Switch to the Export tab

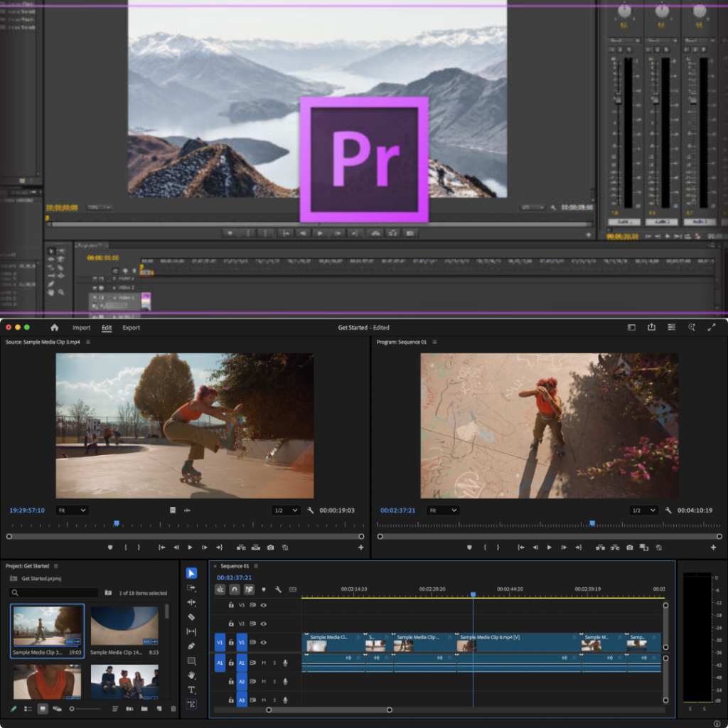(x=131, y=328)
